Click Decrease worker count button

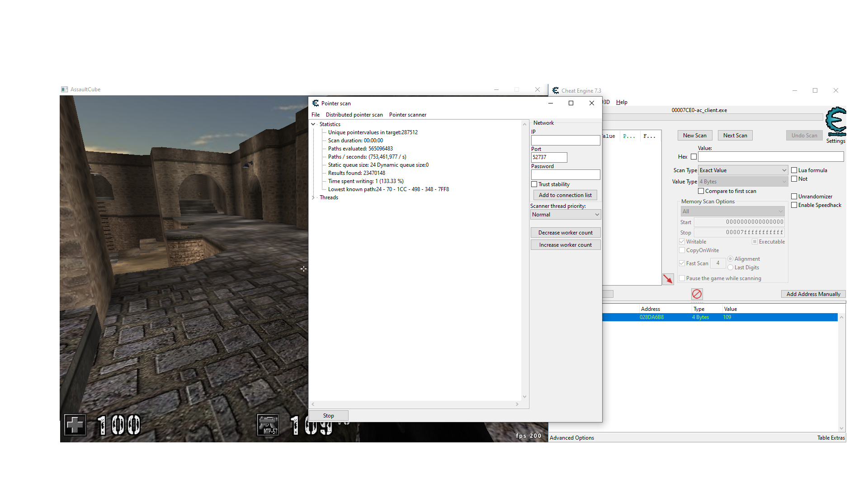coord(566,233)
